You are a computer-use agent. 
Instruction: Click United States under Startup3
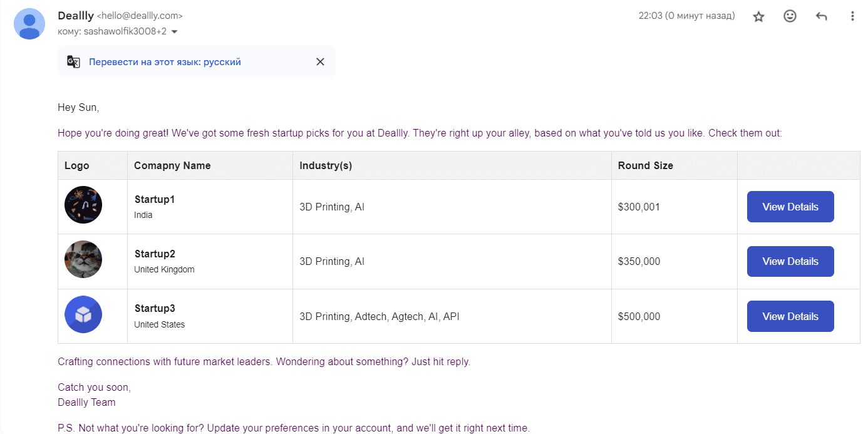(160, 324)
